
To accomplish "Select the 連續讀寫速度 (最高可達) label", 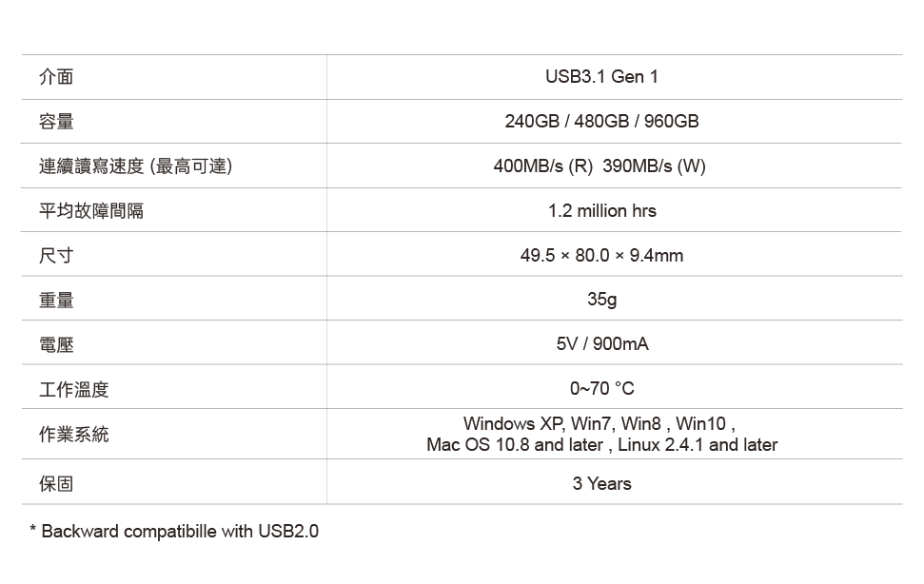I will pyautogui.click(x=135, y=166).
